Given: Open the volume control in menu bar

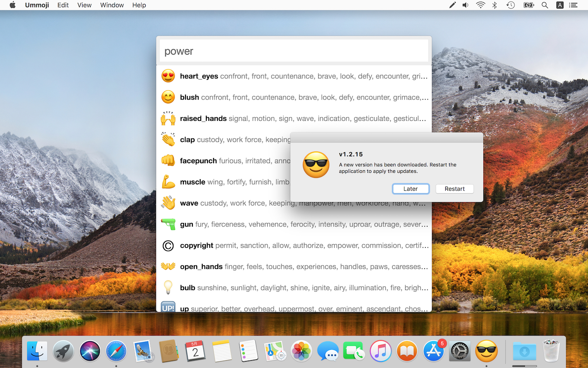Looking at the screenshot, I should (x=465, y=5).
